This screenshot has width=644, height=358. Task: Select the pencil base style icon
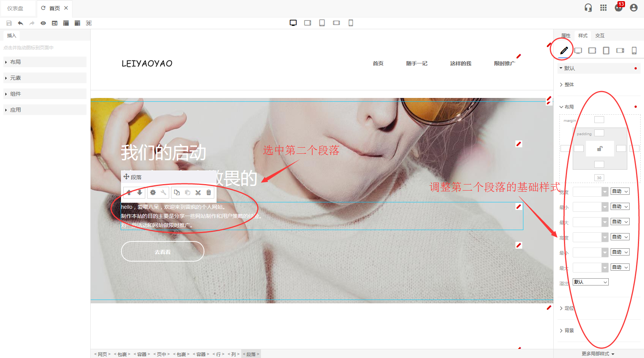coord(564,50)
